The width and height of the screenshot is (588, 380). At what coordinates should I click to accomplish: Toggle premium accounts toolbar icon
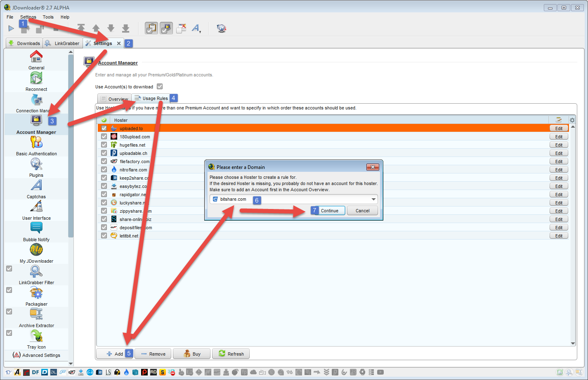coord(166,28)
